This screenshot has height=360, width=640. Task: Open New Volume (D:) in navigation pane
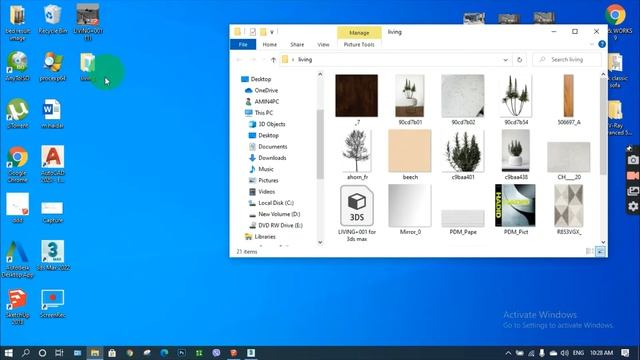(x=275, y=214)
